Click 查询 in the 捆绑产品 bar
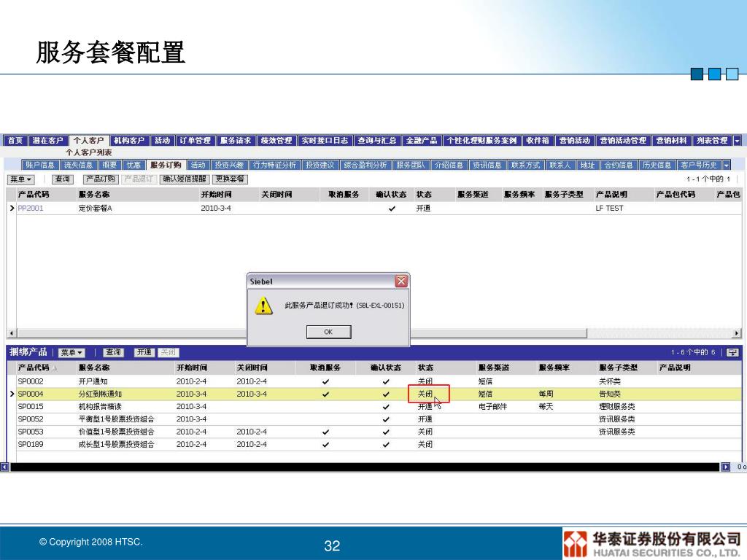The image size is (747, 560). tap(113, 352)
